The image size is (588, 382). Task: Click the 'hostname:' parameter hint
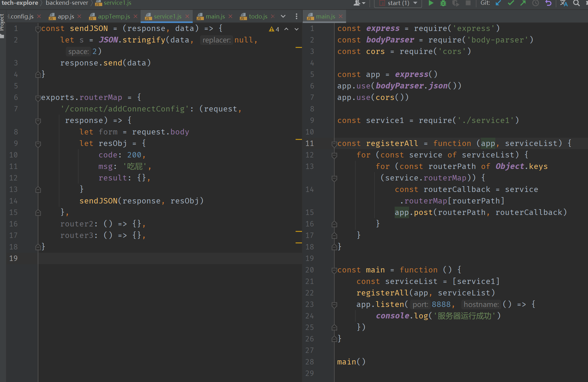(481, 304)
